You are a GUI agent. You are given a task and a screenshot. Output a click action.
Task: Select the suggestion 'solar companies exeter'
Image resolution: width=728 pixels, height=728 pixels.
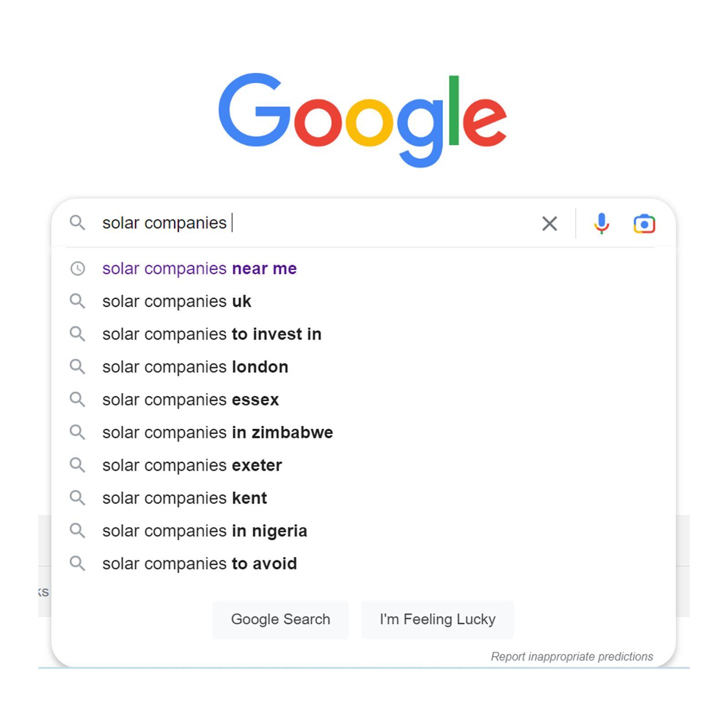tap(192, 465)
